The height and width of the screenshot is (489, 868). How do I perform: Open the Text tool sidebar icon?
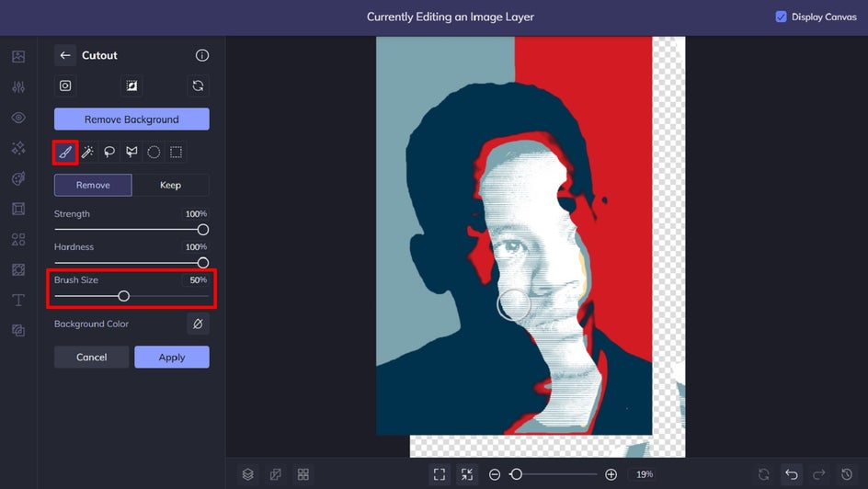click(x=18, y=300)
